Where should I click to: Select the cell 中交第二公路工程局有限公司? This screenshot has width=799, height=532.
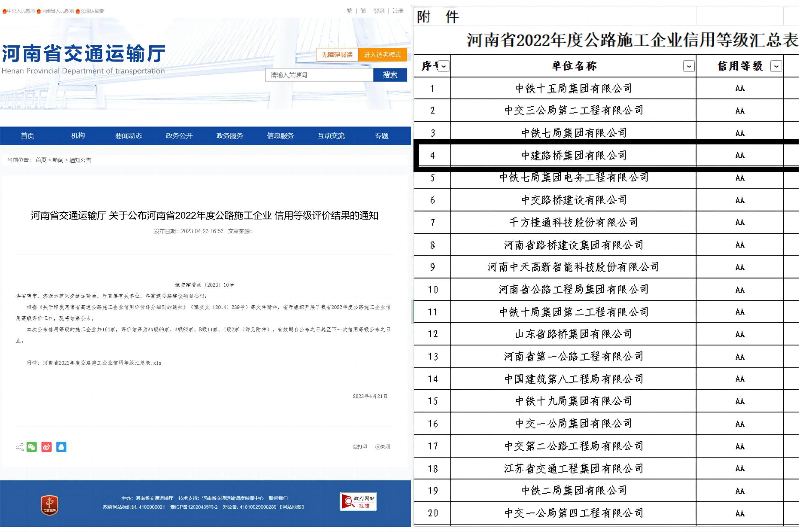(x=573, y=446)
